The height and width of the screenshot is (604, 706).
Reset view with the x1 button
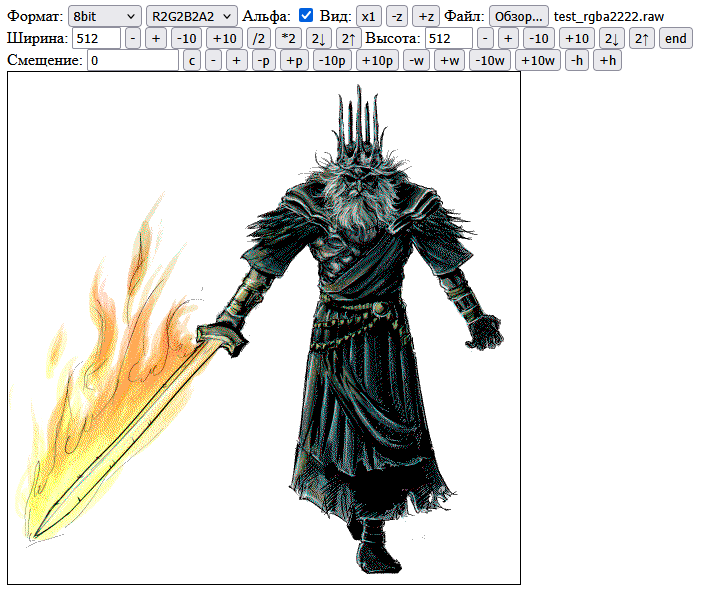(x=369, y=17)
